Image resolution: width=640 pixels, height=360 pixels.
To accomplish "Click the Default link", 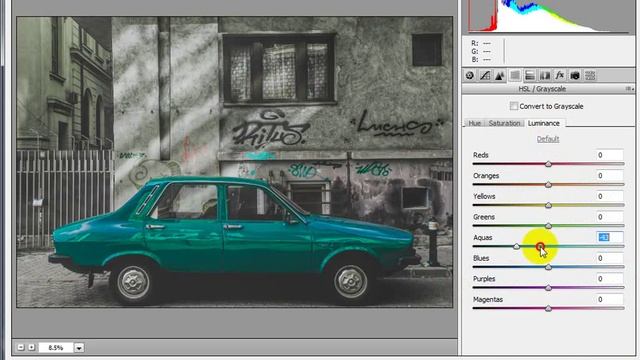I will click(548, 139).
